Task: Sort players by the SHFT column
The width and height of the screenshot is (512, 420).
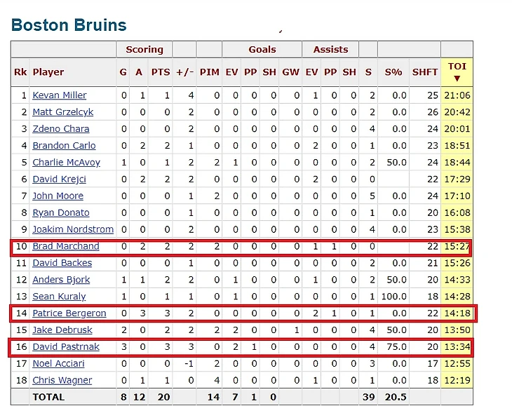Action: click(x=425, y=72)
